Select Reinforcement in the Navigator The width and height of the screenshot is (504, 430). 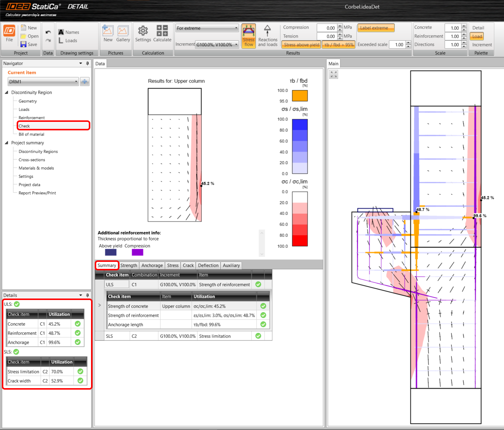coord(31,117)
